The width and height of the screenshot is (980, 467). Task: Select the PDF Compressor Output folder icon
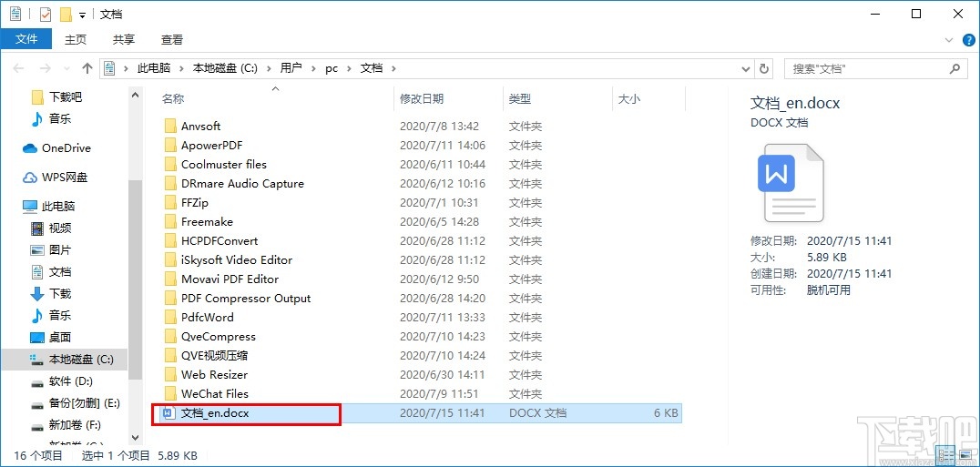point(170,299)
